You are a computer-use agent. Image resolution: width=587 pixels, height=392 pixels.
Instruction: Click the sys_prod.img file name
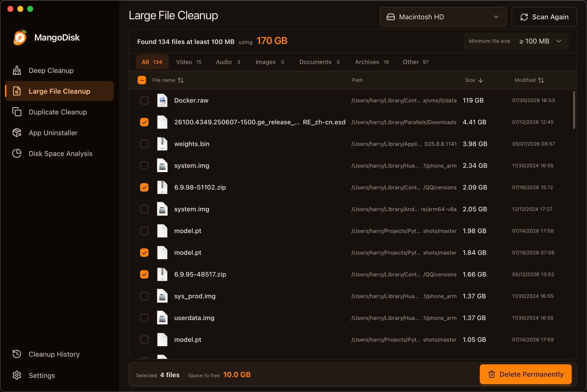point(195,296)
